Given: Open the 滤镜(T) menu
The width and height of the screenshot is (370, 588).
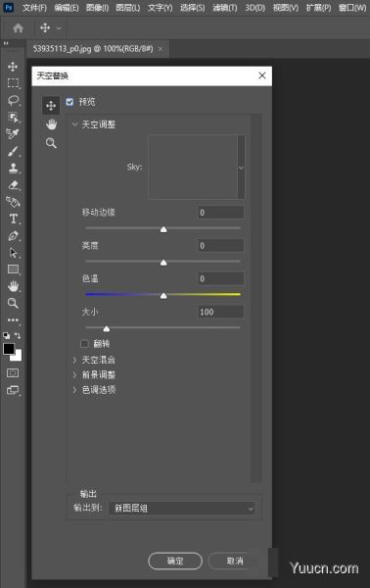Looking at the screenshot, I should 225,8.
